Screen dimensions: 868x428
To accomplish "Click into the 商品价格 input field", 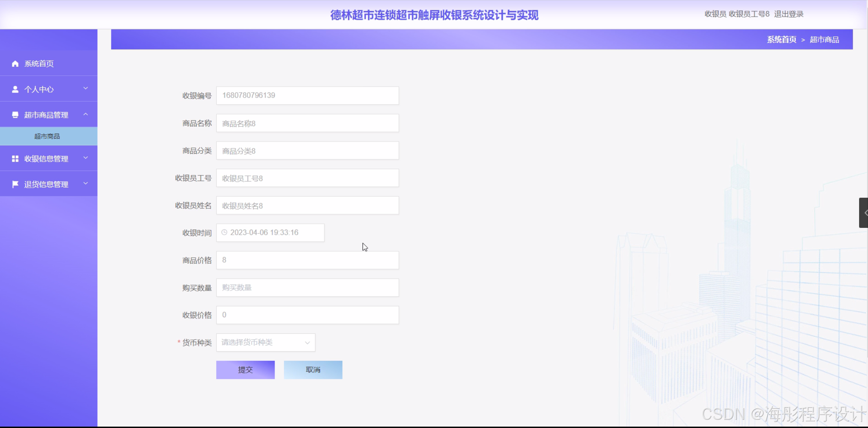I will pos(307,260).
